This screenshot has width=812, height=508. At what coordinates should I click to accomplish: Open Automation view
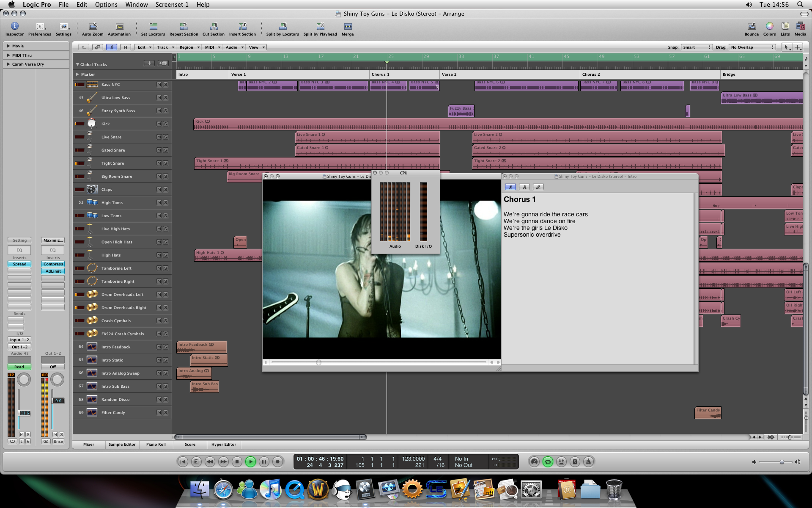pos(119,29)
